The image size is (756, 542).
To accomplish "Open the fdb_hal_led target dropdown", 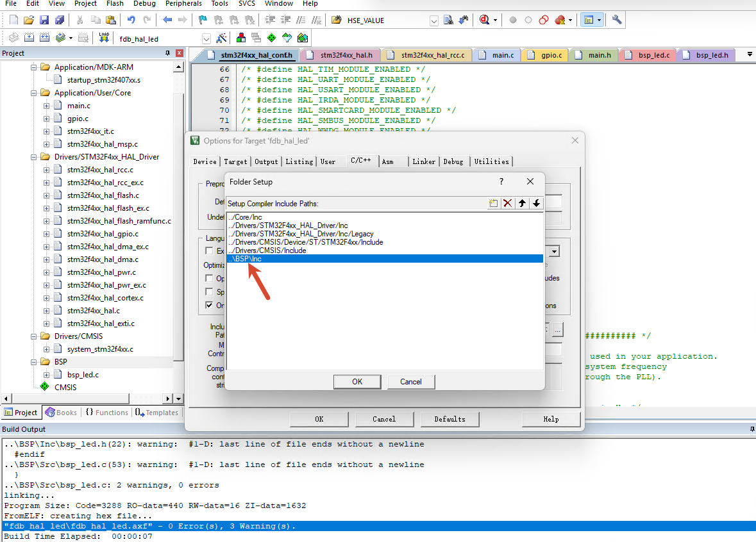I will 206,39.
